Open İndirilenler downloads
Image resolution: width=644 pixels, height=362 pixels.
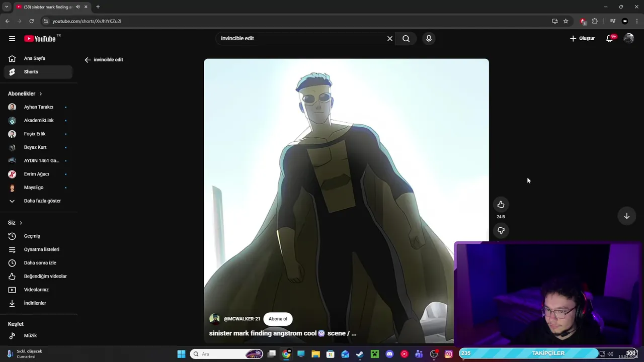(38, 303)
